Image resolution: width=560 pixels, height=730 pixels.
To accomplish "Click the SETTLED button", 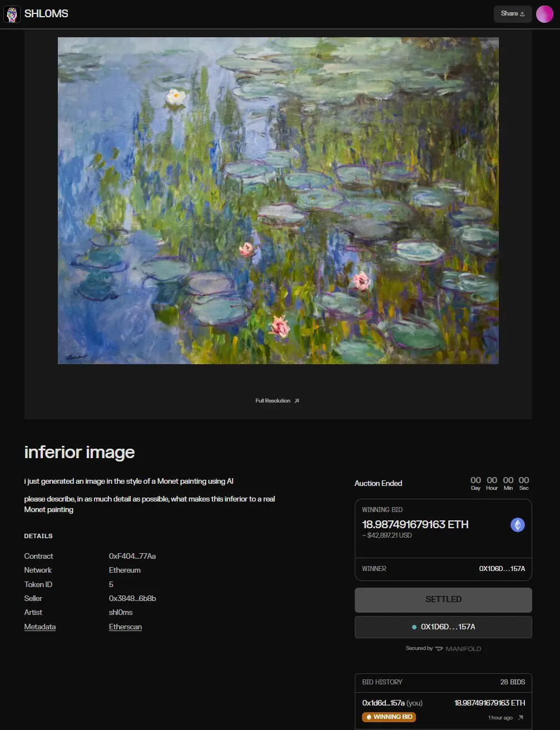I will point(443,599).
